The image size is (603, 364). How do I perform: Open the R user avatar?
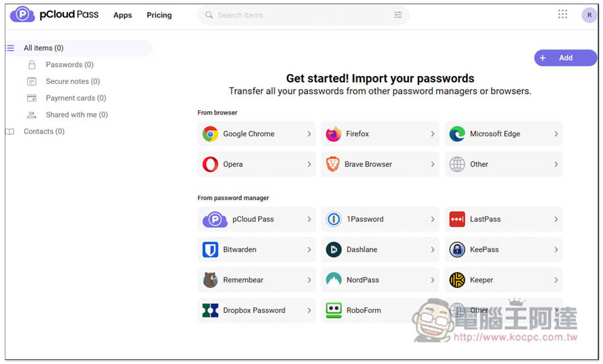click(589, 15)
